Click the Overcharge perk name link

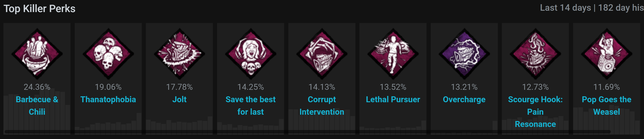click(464, 99)
